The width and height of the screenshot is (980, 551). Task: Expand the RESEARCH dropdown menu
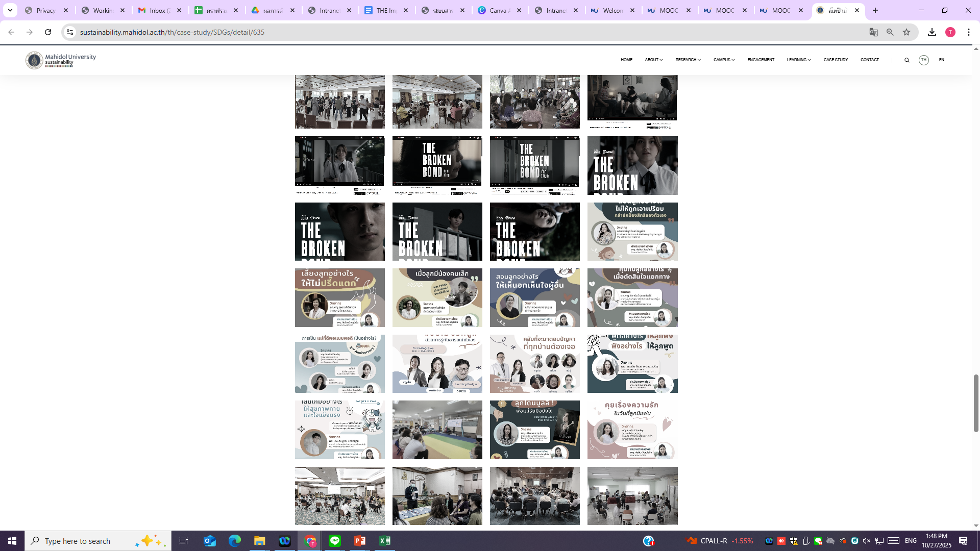coord(688,60)
